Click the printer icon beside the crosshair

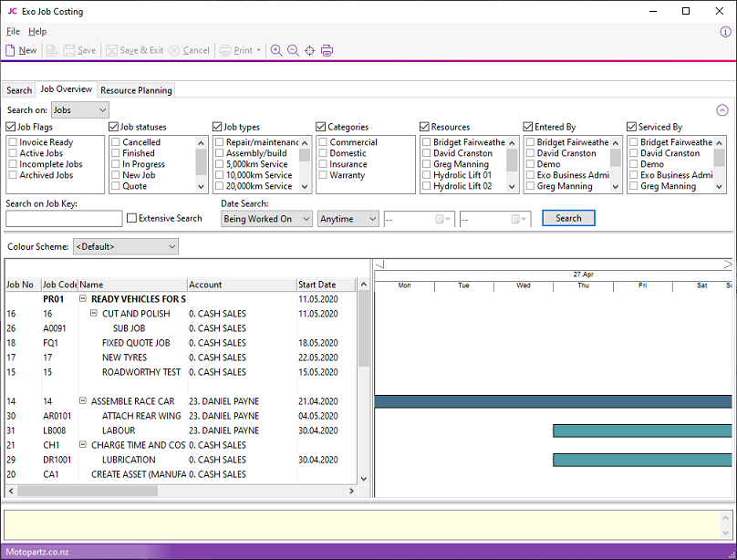327,50
